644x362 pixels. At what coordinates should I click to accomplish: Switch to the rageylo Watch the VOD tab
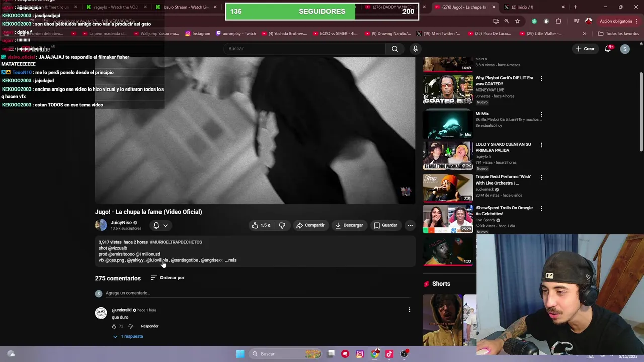[116, 7]
